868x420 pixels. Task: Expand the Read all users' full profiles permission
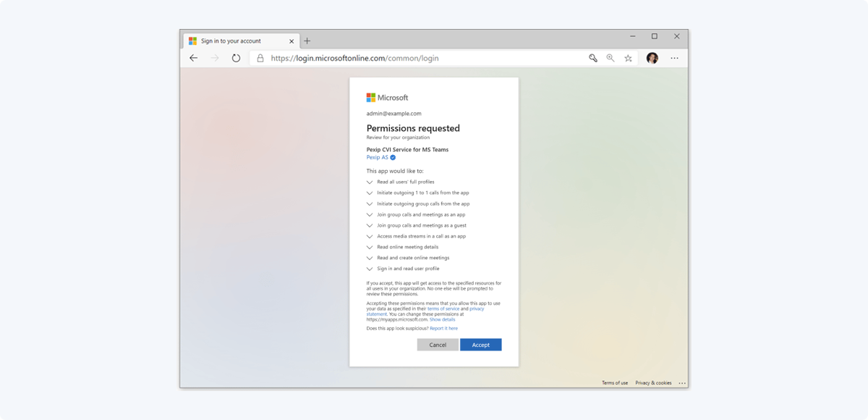pyautogui.click(x=370, y=182)
